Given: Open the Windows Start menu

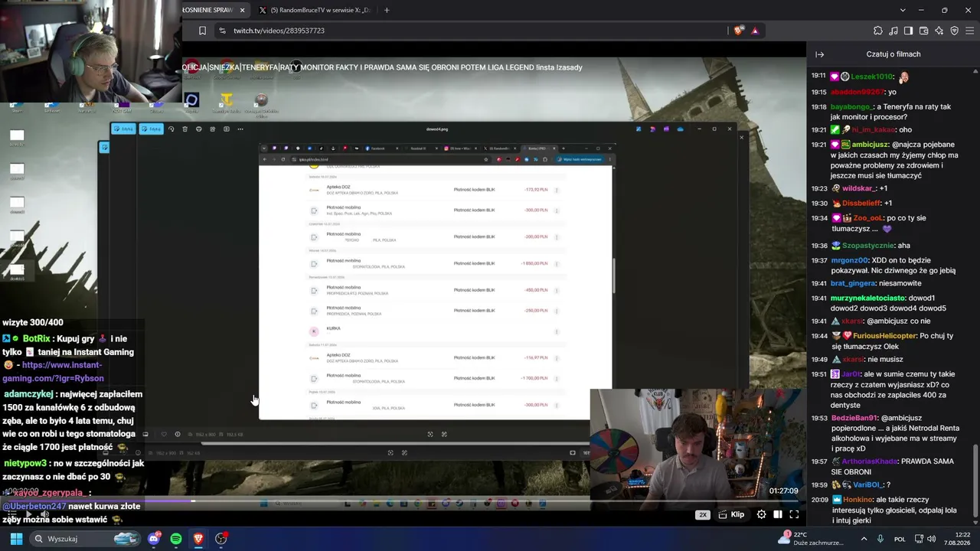Looking at the screenshot, I should click(16, 539).
